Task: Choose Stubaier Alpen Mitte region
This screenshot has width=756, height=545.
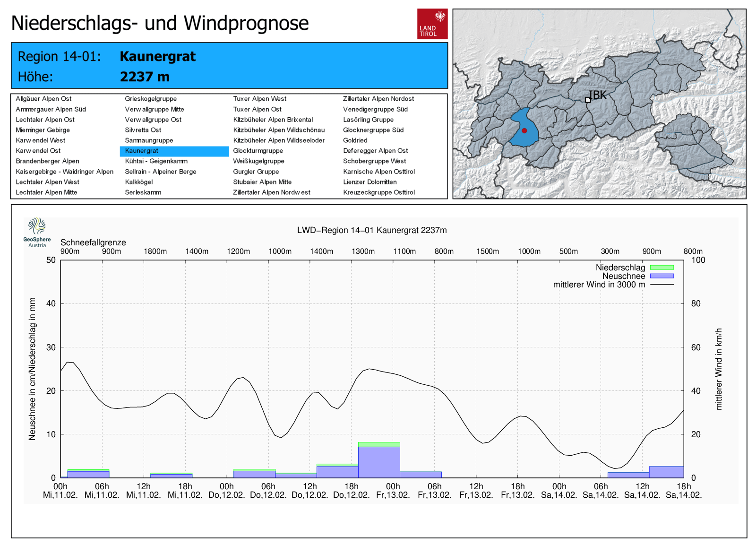Action: click(x=262, y=182)
